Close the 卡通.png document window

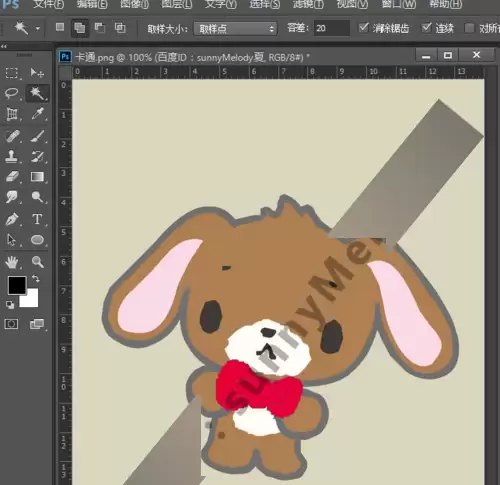[x=476, y=55]
